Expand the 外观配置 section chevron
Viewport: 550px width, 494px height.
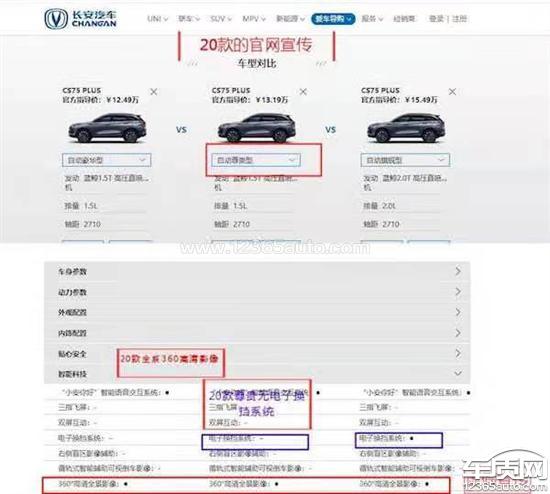[x=458, y=312]
